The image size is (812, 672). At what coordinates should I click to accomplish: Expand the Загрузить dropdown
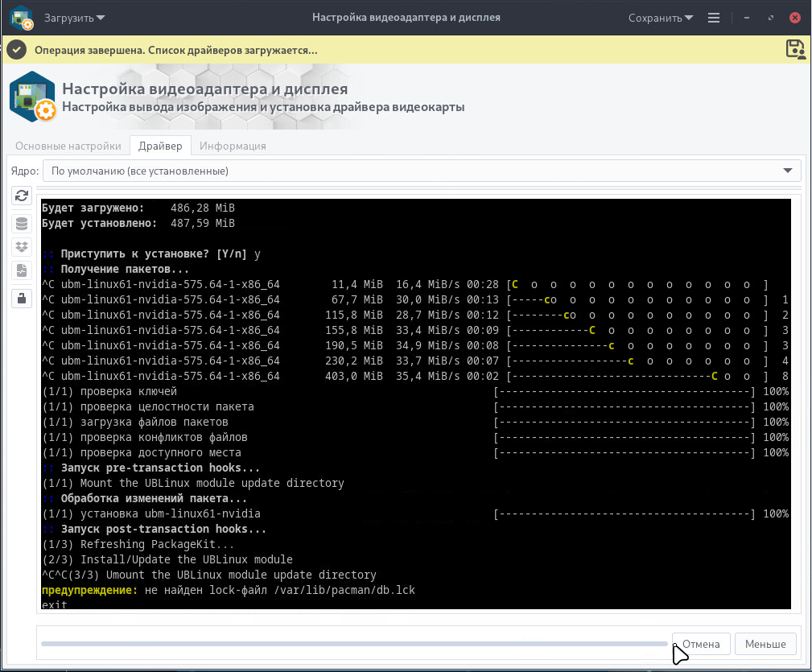point(74,18)
